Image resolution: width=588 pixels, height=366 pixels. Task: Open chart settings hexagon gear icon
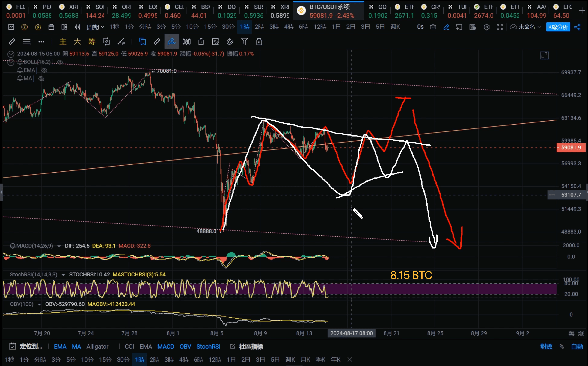tap(486, 27)
